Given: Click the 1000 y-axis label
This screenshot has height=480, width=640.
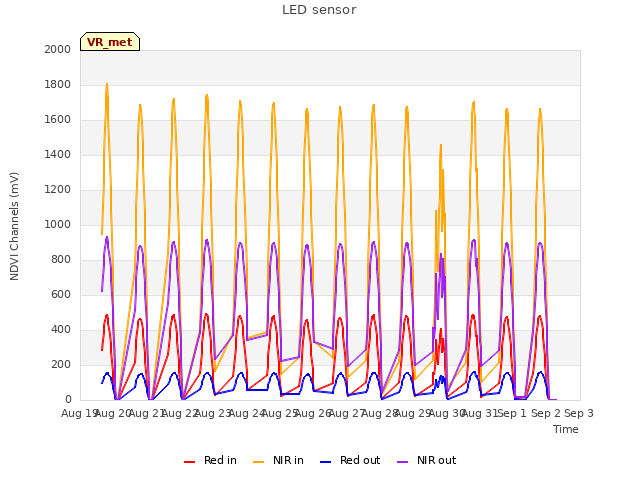Looking at the screenshot, I should 58,224.
